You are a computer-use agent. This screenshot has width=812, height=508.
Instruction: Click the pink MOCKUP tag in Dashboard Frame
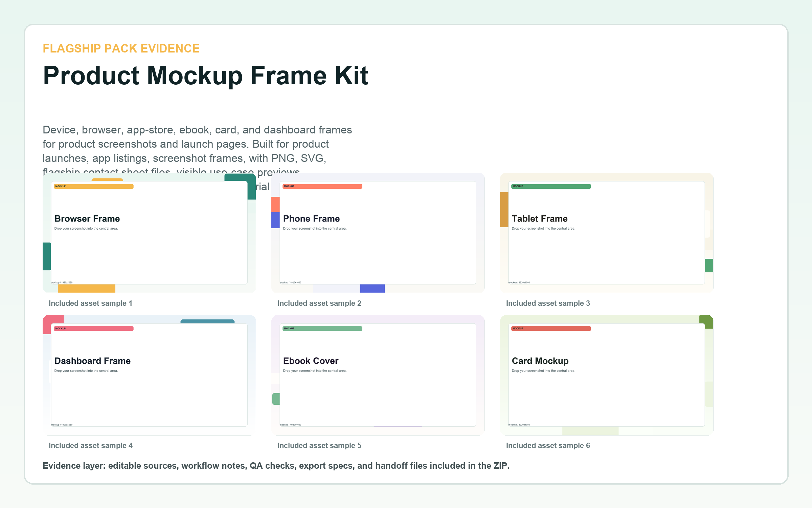94,329
